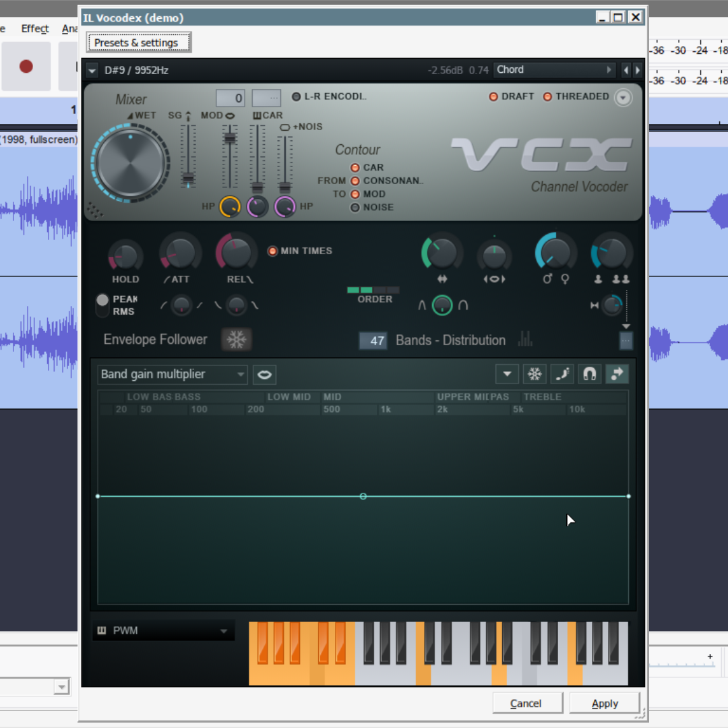Image resolution: width=728 pixels, height=728 pixels.
Task: Click the band distribution bars icon
Action: pyautogui.click(x=525, y=339)
